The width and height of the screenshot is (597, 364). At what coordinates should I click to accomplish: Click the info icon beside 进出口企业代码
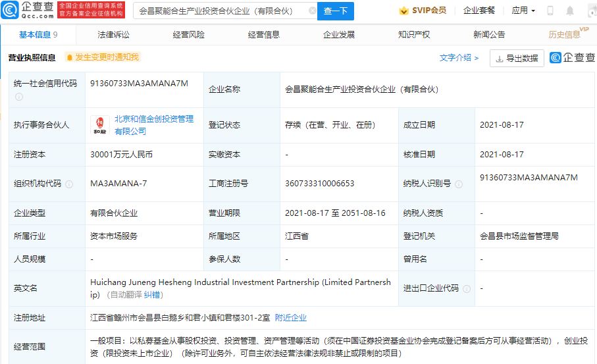467,289
